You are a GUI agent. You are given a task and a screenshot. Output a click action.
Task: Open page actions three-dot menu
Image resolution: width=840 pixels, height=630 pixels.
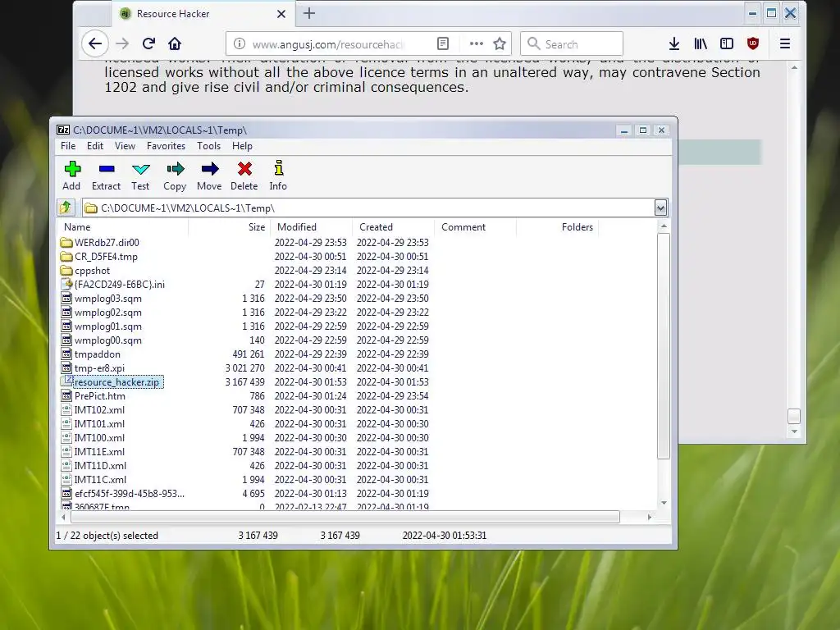pos(477,44)
